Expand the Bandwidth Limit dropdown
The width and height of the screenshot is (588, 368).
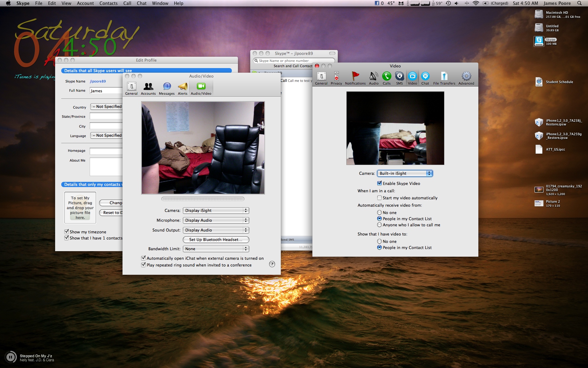pos(216,249)
